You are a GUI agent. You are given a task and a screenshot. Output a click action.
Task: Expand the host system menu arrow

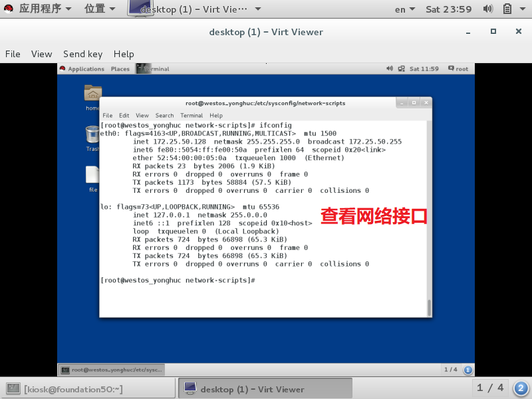coord(523,9)
